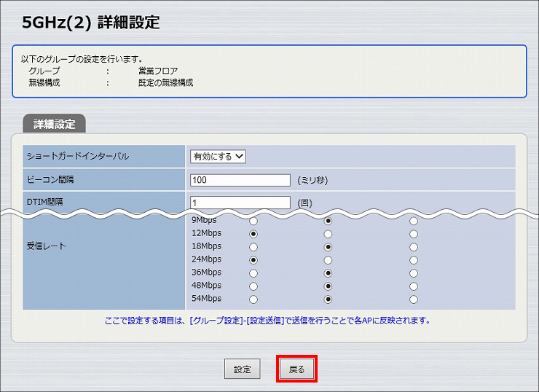Screen dimensions: 539x392
Task: Select first radio option for 24Mbps
Action: 253,260
